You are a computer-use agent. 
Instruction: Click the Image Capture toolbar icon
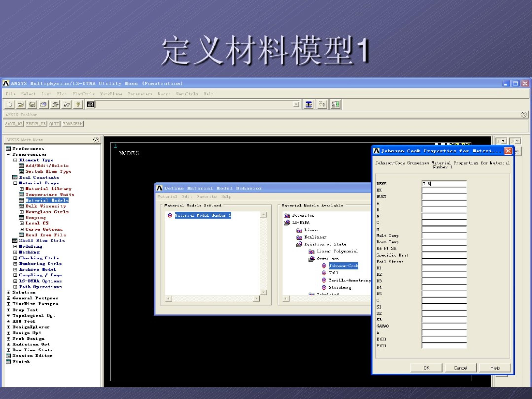(55, 105)
